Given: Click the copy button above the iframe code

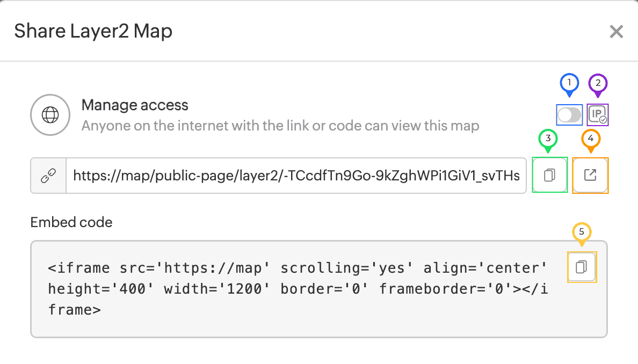Looking at the screenshot, I should (582, 267).
